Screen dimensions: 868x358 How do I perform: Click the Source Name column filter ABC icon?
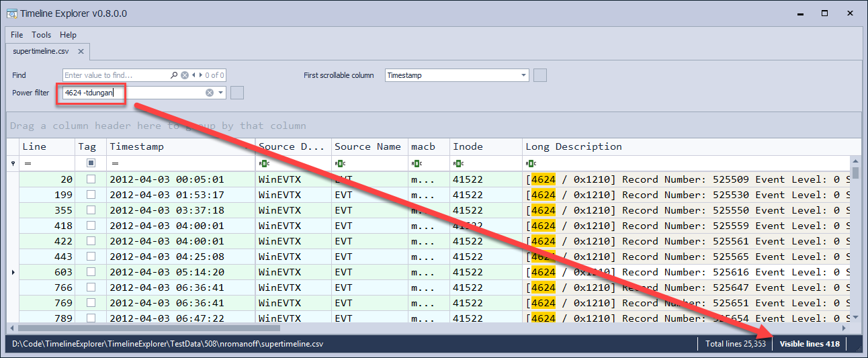coord(340,163)
